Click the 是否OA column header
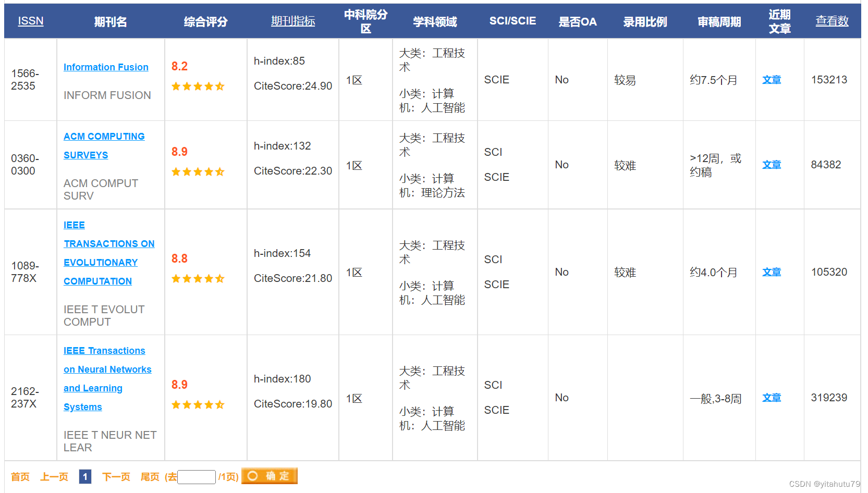The image size is (868, 493). (578, 21)
